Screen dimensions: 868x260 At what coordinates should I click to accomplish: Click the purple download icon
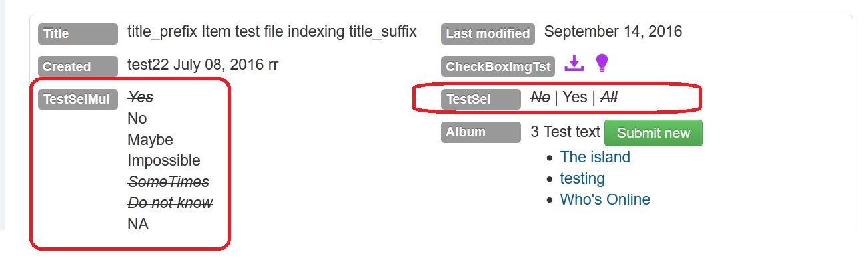[x=574, y=63]
